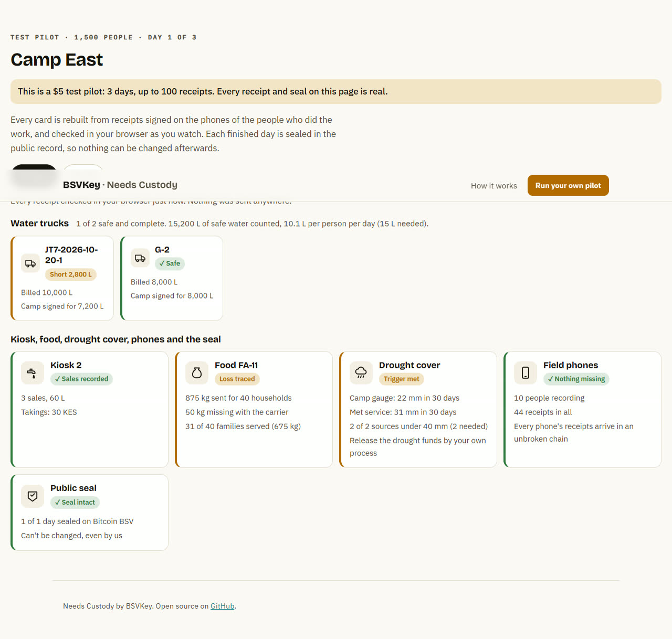This screenshot has width=672, height=639.
Task: Click the 'Billed 8,000 L' line
Action: point(154,282)
